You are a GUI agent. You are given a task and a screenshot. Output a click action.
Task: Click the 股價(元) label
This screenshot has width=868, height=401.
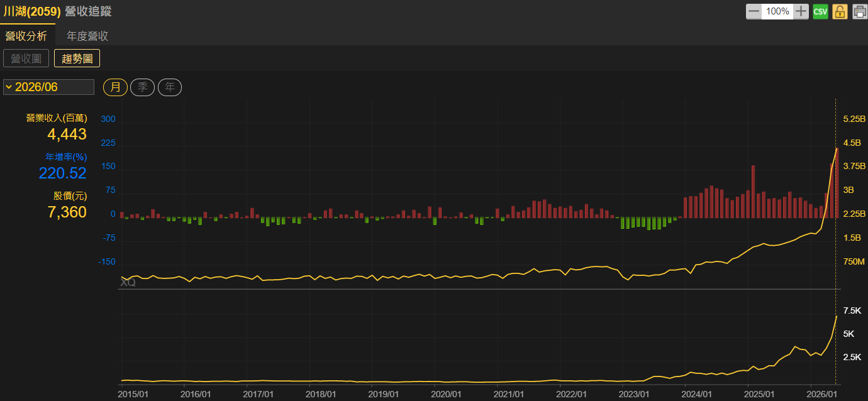pos(70,195)
